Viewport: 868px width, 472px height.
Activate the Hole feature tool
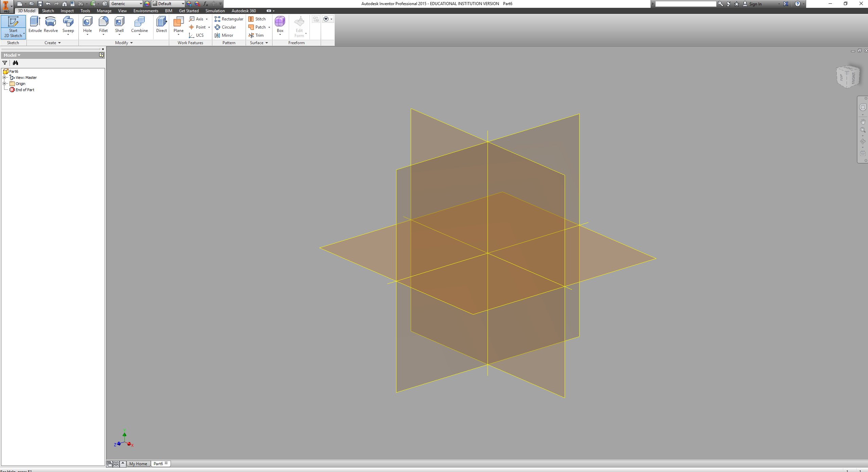click(x=87, y=22)
